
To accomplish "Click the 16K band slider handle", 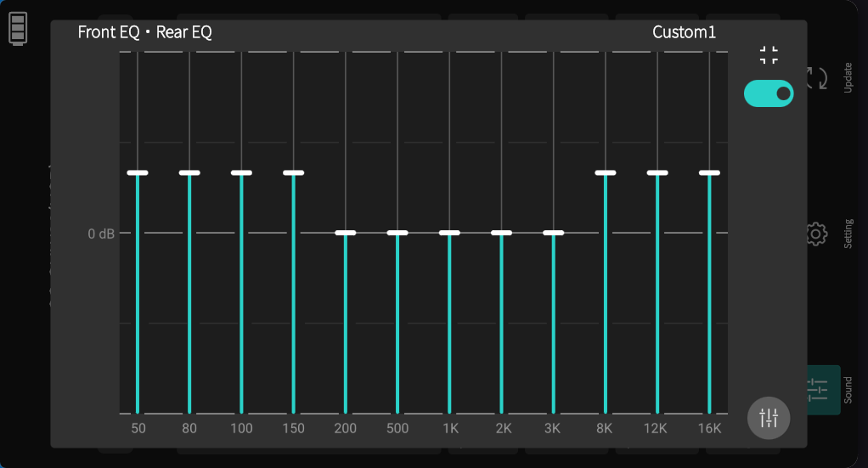I will tap(710, 172).
